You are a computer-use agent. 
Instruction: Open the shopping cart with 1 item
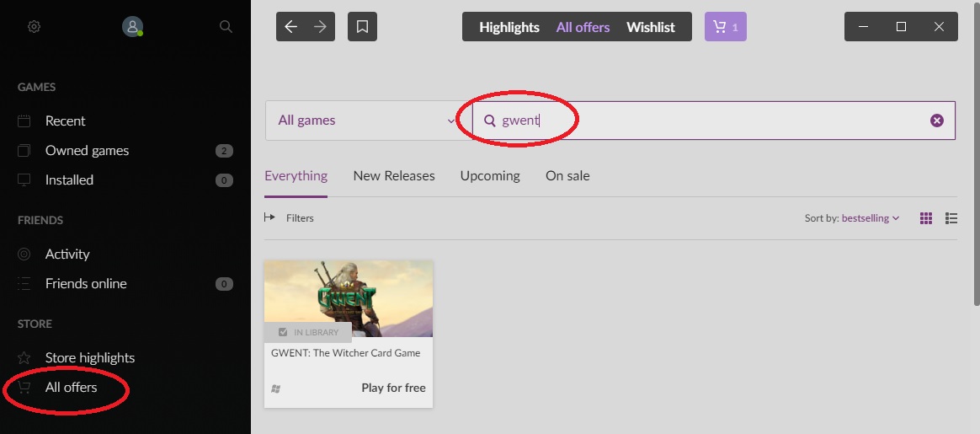725,27
